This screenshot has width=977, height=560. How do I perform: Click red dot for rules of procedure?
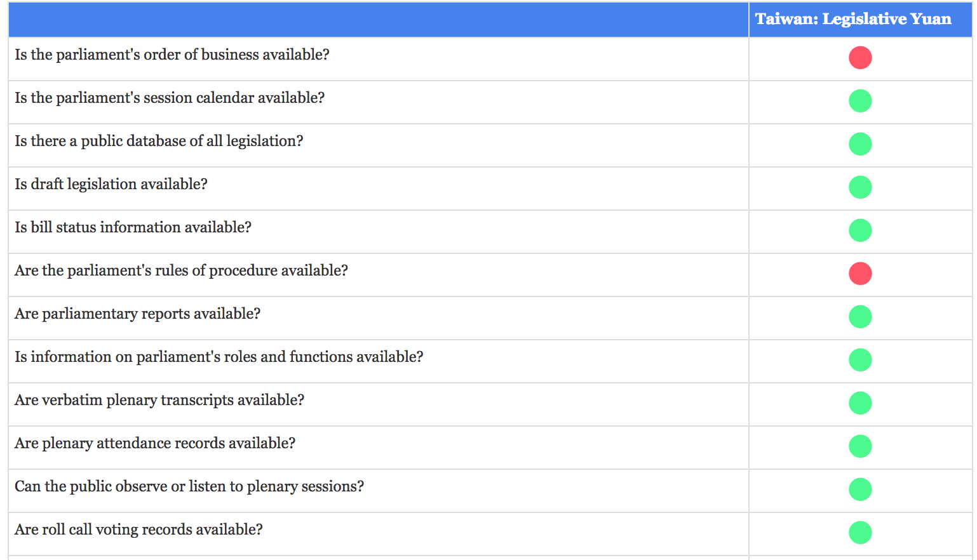(x=860, y=274)
